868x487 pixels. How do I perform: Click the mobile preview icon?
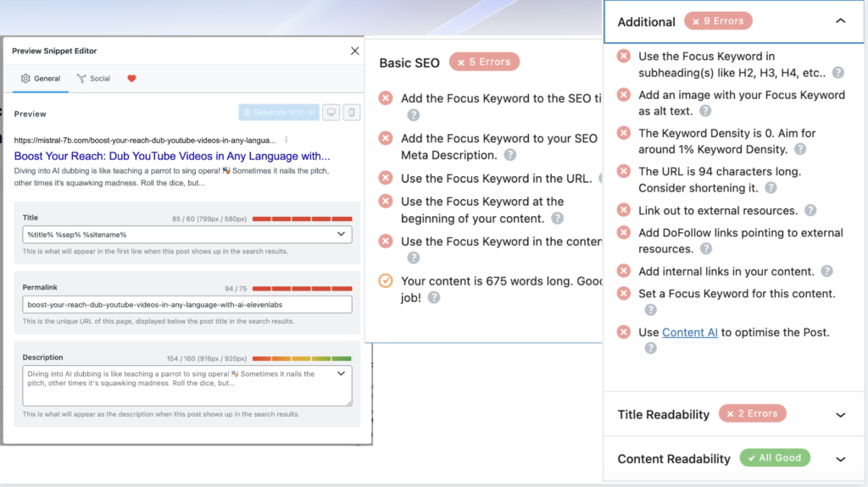point(351,113)
